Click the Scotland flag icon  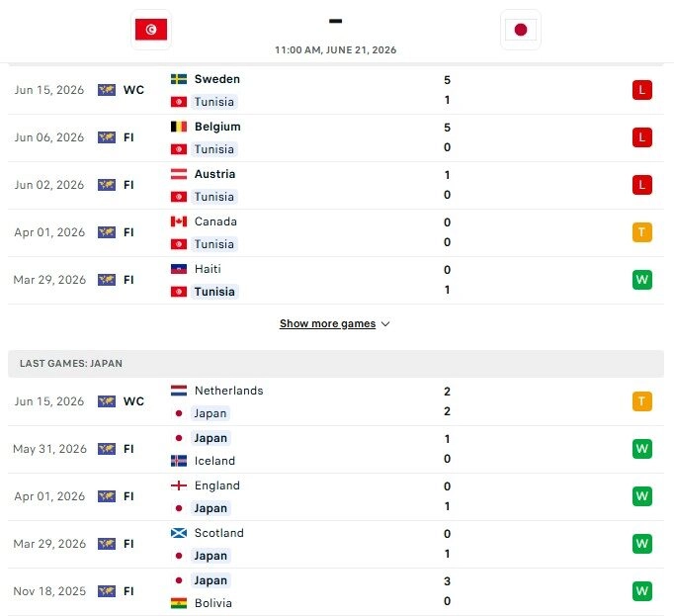click(x=179, y=533)
